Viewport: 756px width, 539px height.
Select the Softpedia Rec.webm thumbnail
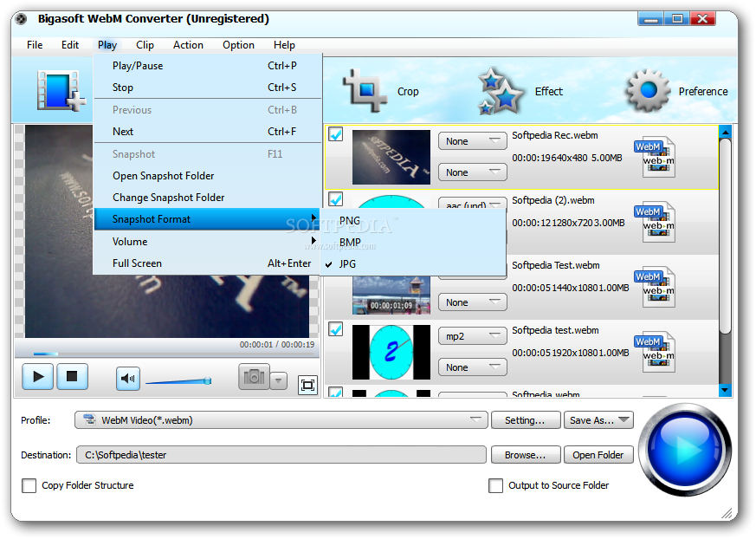point(391,157)
